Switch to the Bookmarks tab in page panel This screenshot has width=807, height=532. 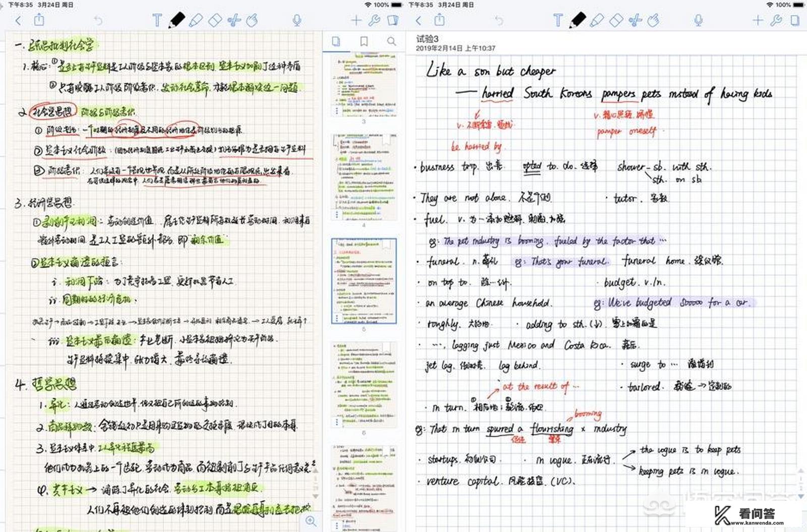click(x=364, y=42)
